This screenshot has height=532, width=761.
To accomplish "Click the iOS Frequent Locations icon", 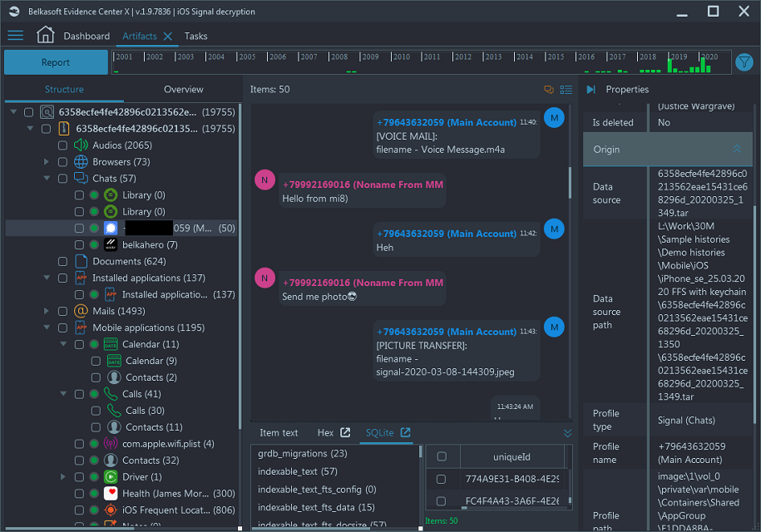I will pos(111,510).
